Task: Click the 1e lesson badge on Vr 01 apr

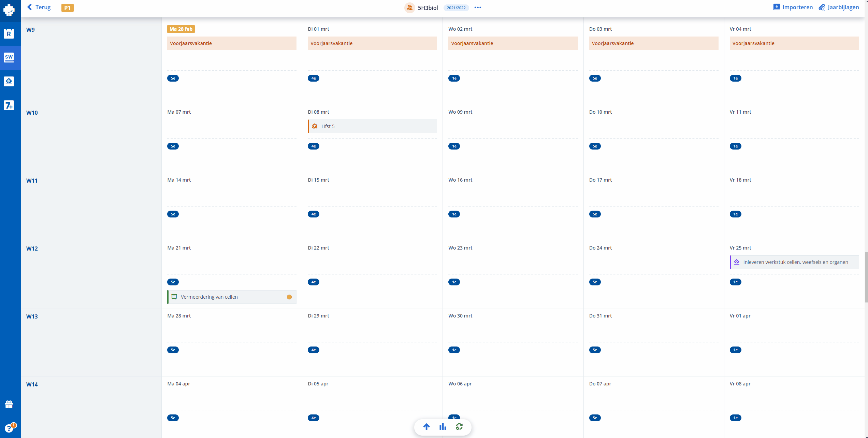Action: 736,350
